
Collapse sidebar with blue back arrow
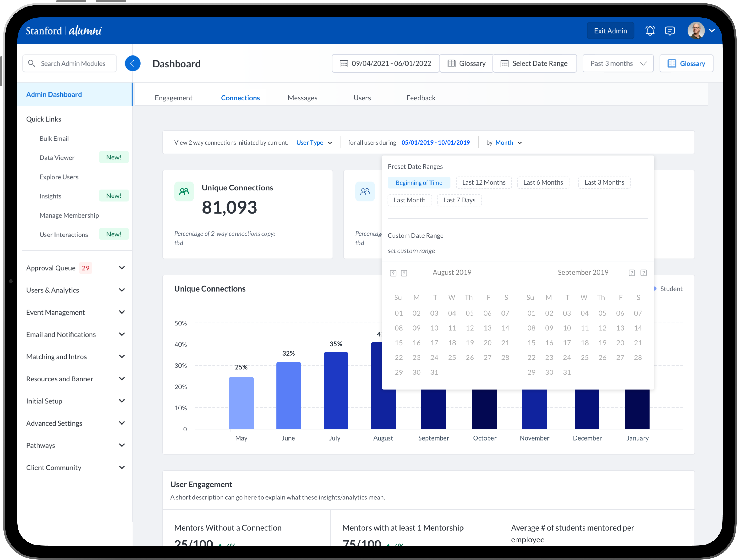click(x=132, y=63)
